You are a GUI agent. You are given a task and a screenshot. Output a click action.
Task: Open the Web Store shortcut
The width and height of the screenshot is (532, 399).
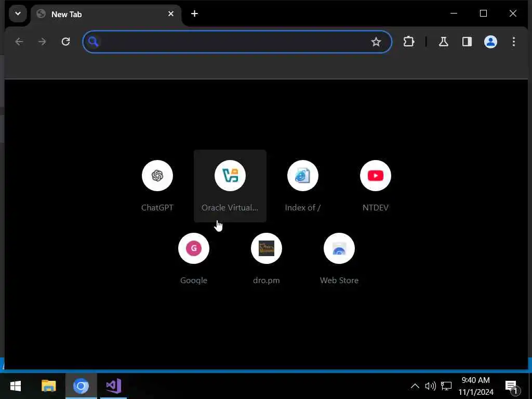coord(339,259)
